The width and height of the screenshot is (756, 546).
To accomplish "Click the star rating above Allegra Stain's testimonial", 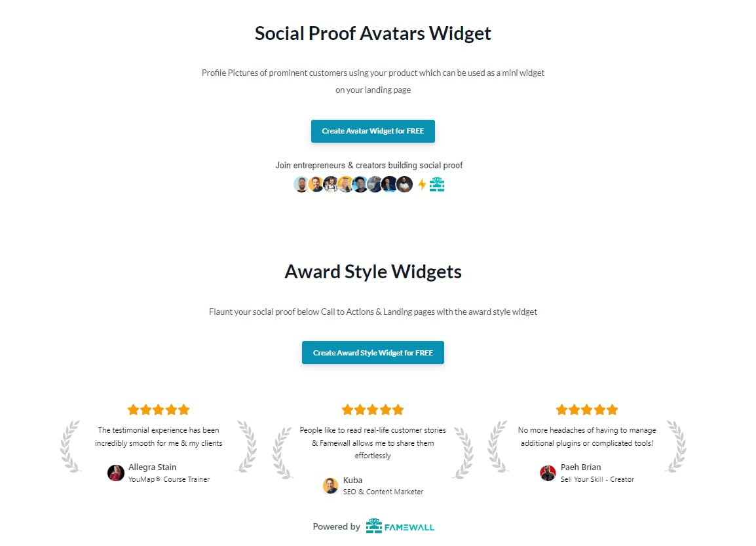I will pyautogui.click(x=159, y=410).
